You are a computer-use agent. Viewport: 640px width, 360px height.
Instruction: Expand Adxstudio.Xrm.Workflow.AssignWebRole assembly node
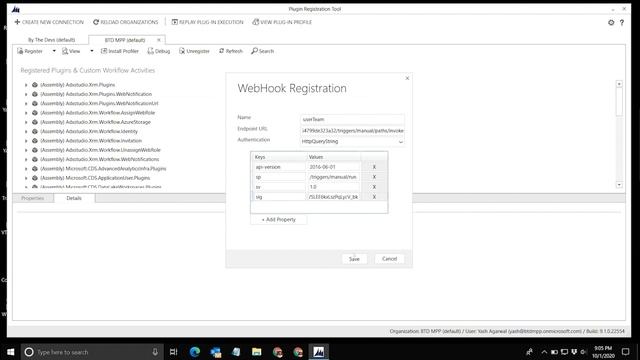point(26,113)
